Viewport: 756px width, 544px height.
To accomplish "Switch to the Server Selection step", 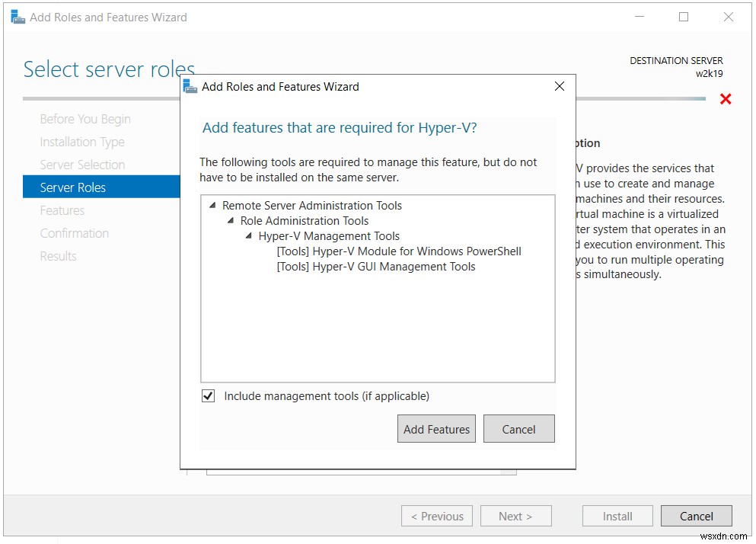I will 82,165.
